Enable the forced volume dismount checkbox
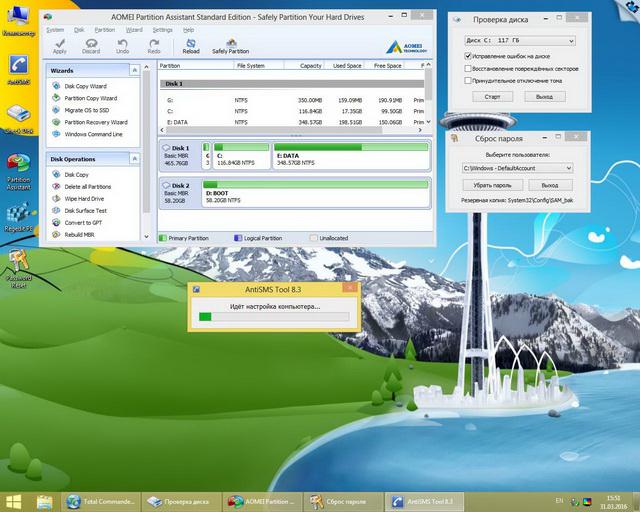 (468, 80)
